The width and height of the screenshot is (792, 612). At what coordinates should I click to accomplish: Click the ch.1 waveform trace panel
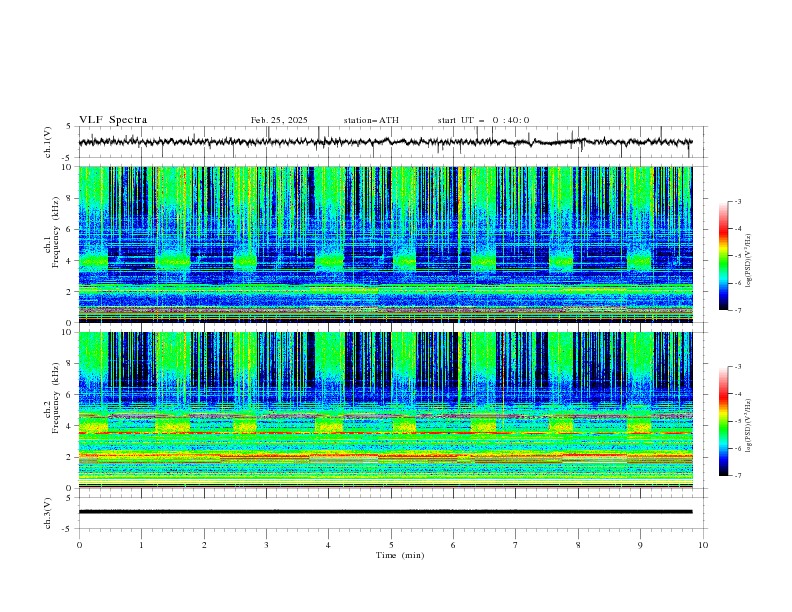(393, 142)
